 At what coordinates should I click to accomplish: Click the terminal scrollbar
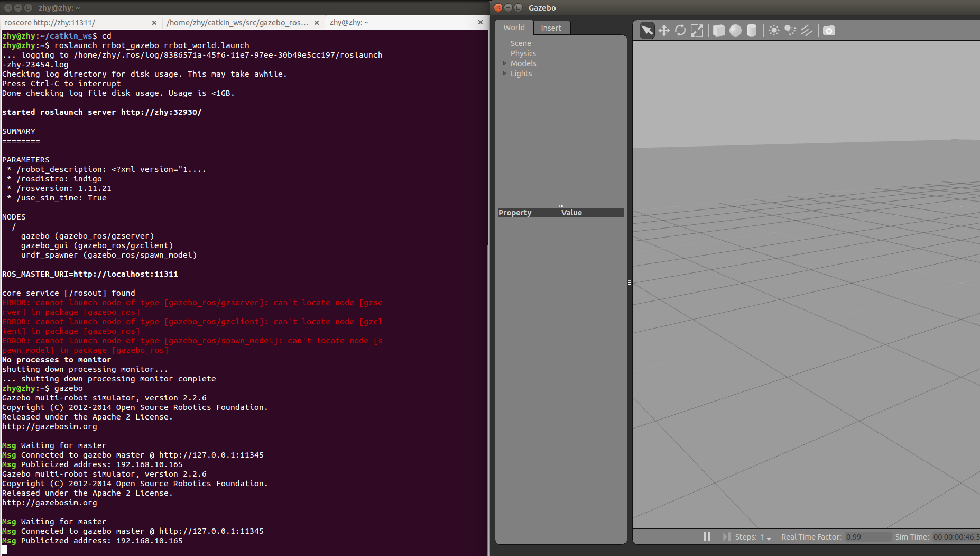[x=488, y=399]
